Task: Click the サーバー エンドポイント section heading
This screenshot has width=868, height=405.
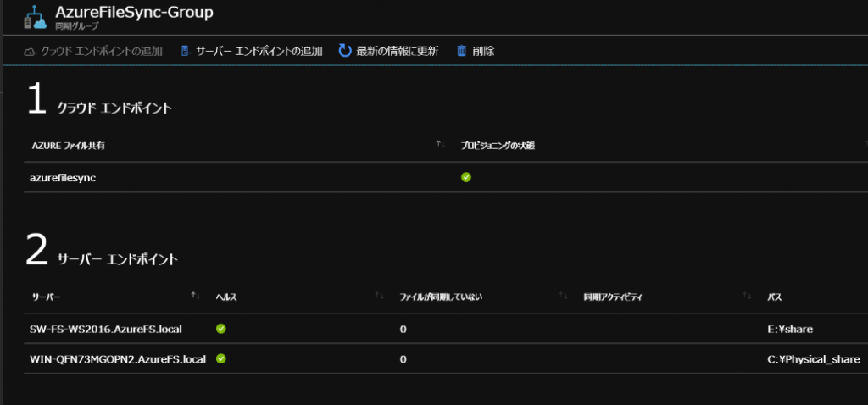Action: pos(118,259)
